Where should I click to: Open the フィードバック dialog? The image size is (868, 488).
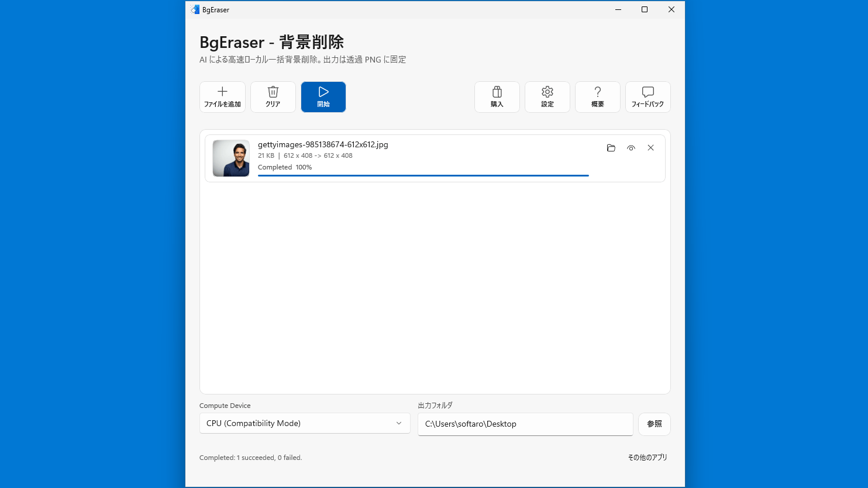tap(648, 97)
